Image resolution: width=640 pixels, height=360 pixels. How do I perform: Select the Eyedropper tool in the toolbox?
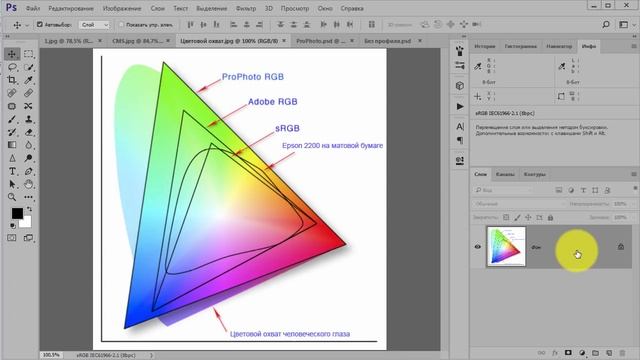[x=28, y=80]
